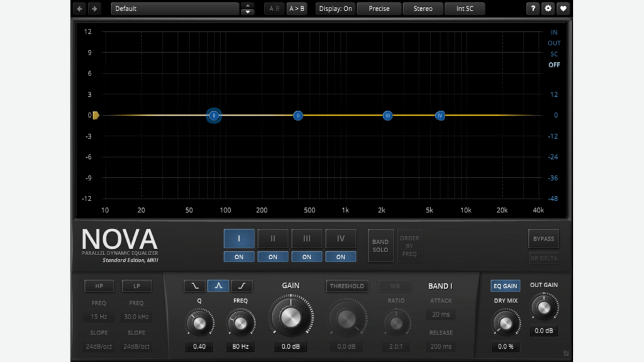Click the heart favorite icon
The width and height of the screenshot is (644, 362).
(x=563, y=8)
